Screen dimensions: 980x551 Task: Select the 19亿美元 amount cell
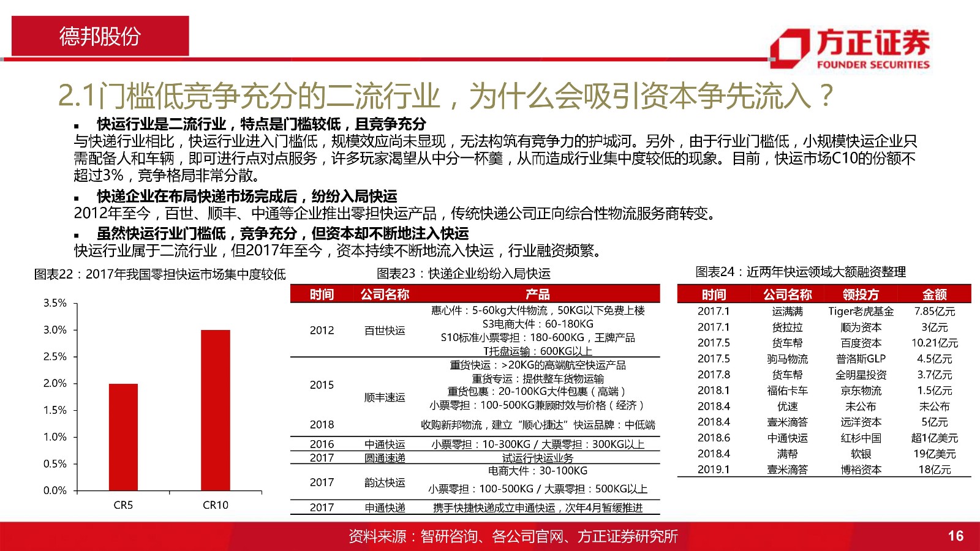(x=935, y=454)
